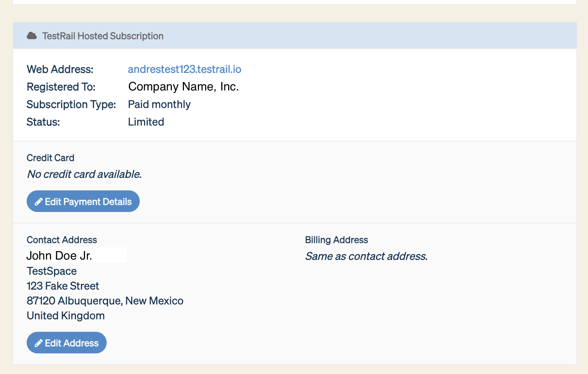
Task: Click the TestRail Hosted Subscription header text
Action: point(103,36)
